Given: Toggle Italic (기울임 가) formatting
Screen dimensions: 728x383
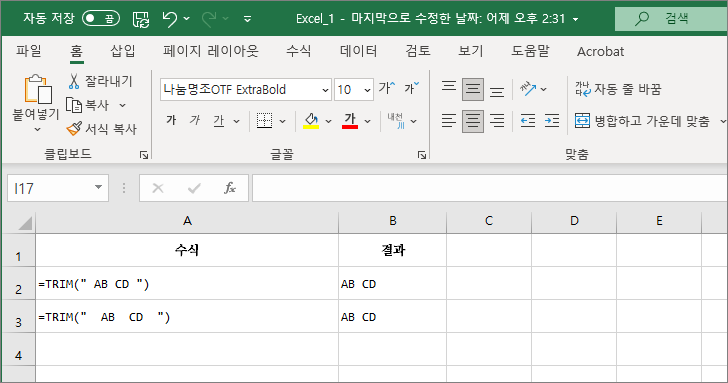Looking at the screenshot, I should (195, 121).
